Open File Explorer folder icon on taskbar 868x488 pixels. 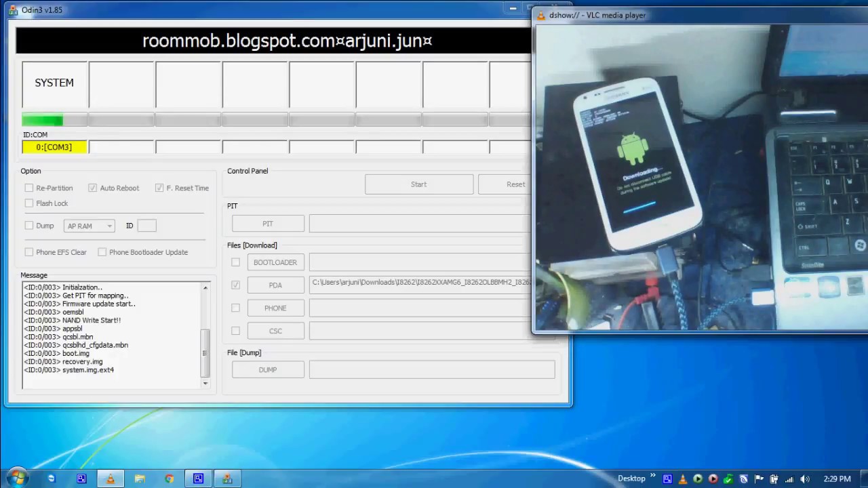(x=140, y=479)
